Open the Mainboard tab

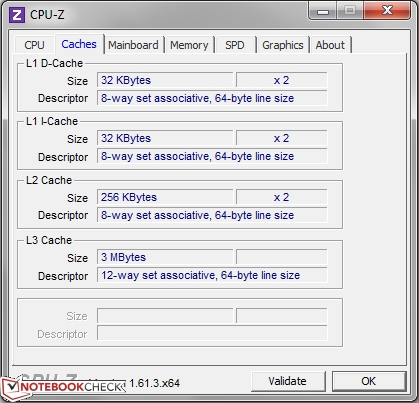click(x=133, y=45)
